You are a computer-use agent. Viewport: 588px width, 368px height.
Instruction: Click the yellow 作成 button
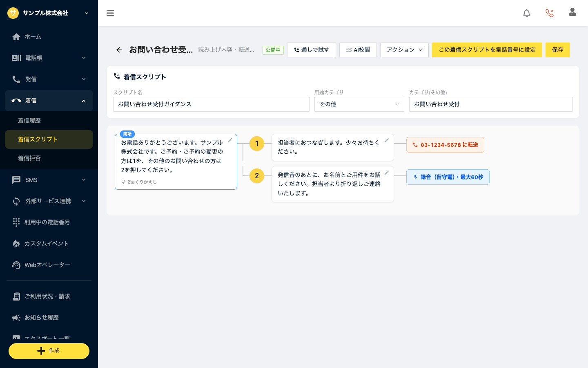tap(49, 351)
